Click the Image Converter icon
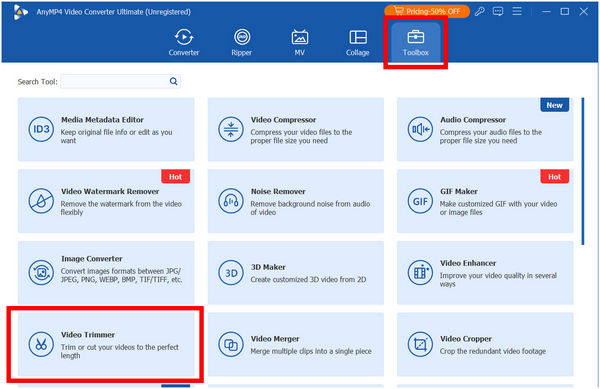The width and height of the screenshot is (600, 389). pos(41,273)
